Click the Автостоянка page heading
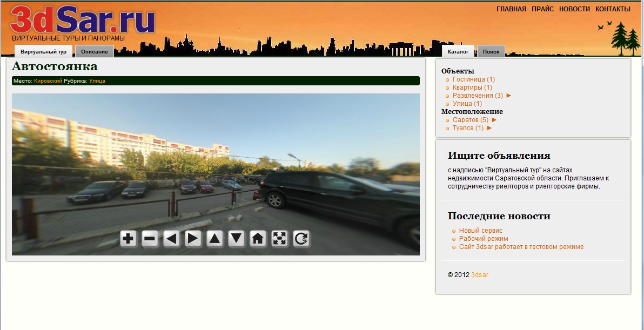 [x=55, y=66]
